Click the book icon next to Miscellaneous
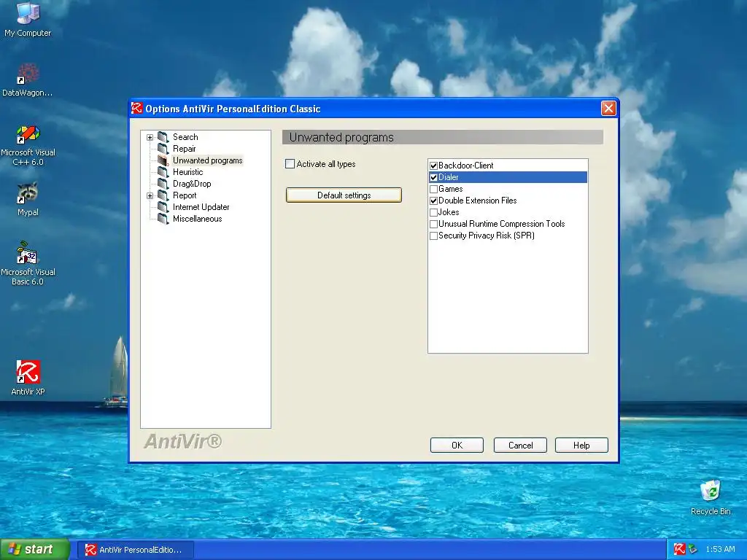The image size is (747, 560). [163, 219]
